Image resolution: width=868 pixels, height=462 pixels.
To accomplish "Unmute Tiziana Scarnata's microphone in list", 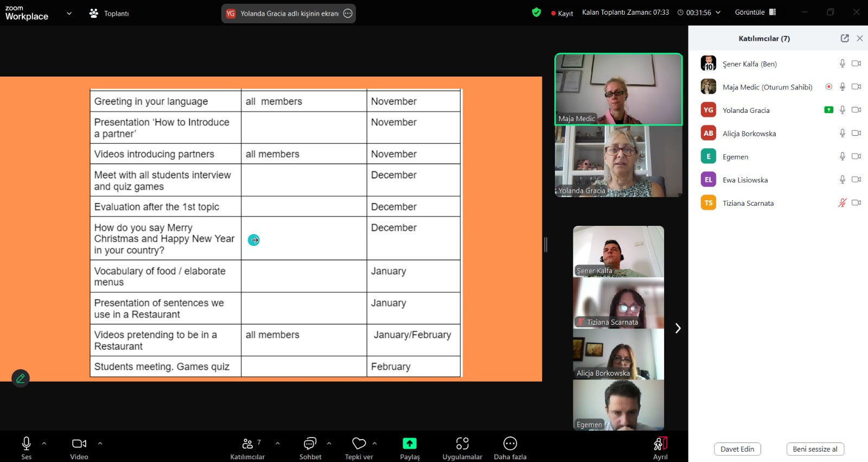I will coord(842,203).
